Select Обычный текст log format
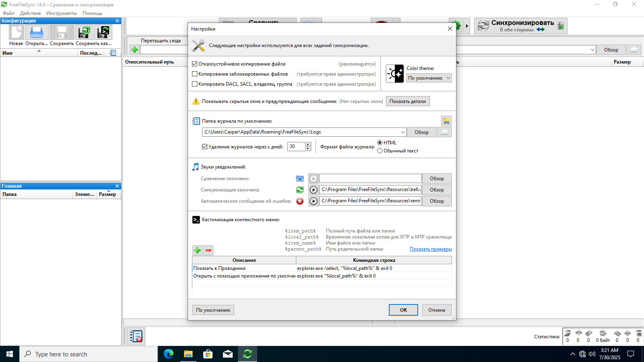Screen dimensions: 644x362 tap(380, 151)
